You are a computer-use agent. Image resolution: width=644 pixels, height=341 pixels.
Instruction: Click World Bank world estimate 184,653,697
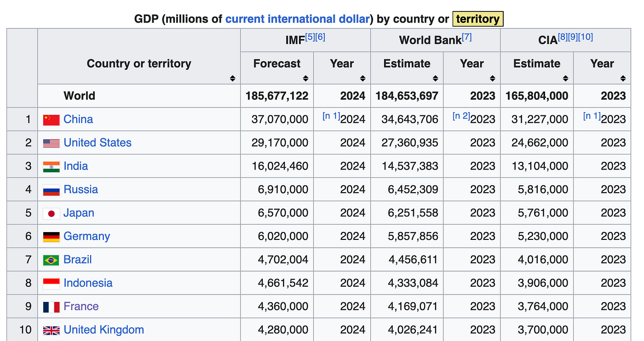click(x=407, y=96)
